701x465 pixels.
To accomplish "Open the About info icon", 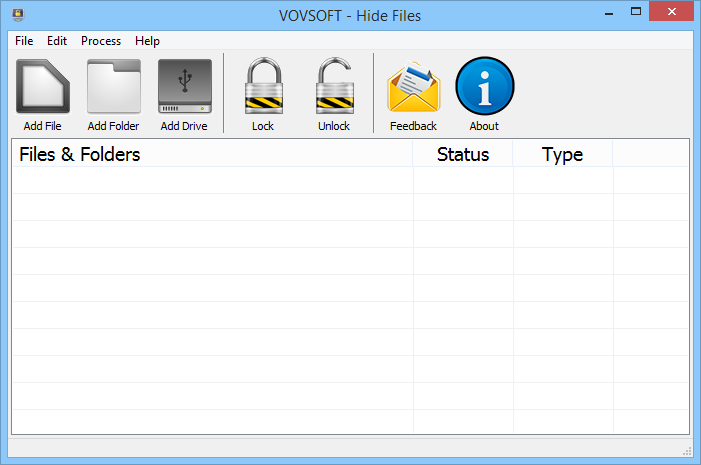I will point(485,86).
